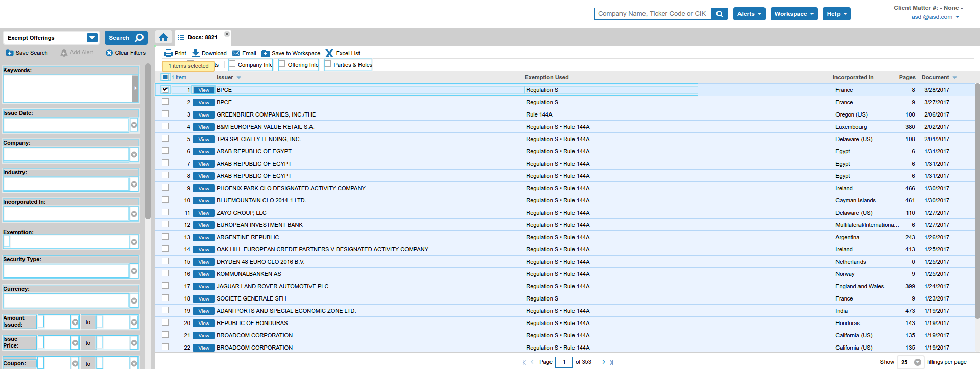The height and width of the screenshot is (369, 980).
Task: Click the Exemption filter input field
Action: (66, 242)
